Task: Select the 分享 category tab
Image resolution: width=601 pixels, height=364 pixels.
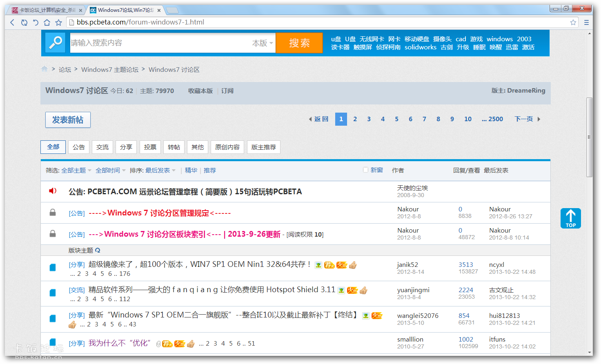Action: 126,147
